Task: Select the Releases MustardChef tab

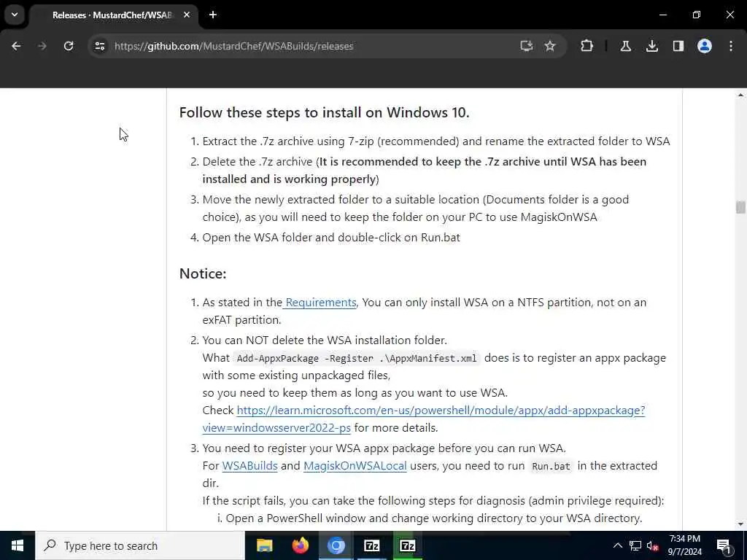Action: (113, 15)
